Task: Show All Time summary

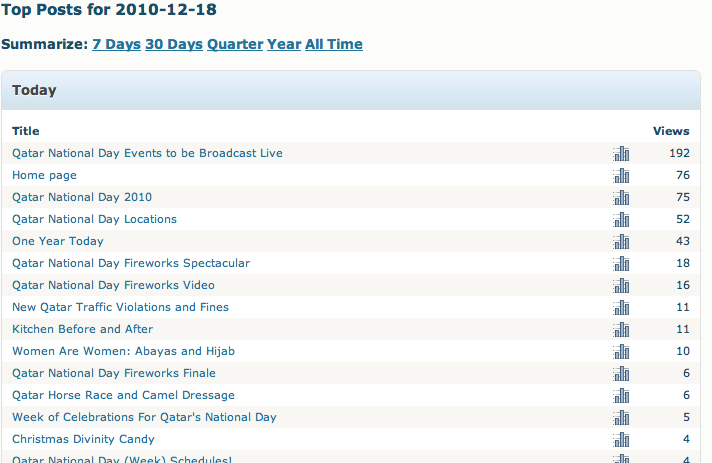Action: 334,44
